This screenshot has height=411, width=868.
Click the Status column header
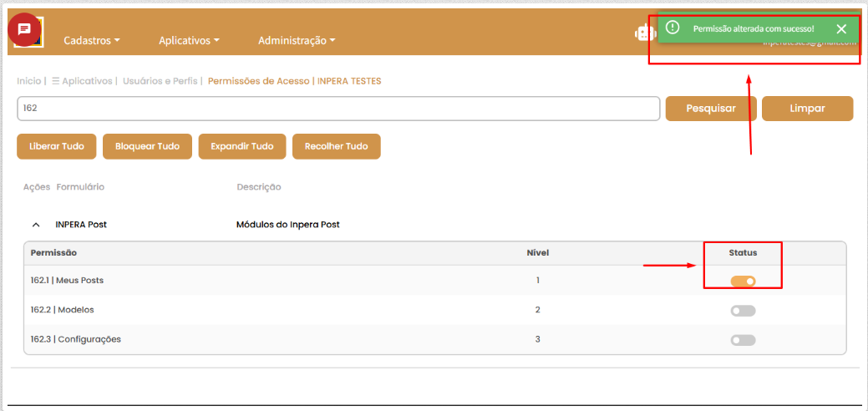(743, 252)
